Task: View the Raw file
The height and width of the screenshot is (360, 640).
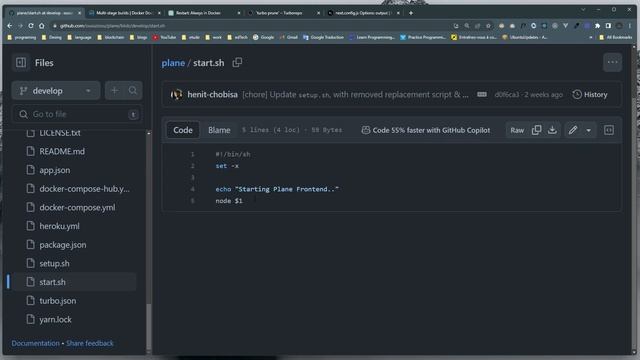Action: tap(517, 130)
